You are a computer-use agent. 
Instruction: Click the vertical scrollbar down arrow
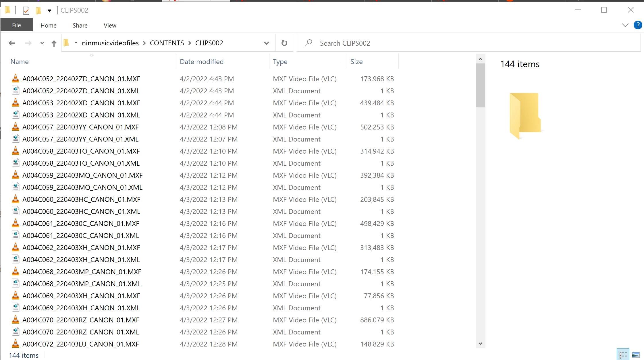480,343
